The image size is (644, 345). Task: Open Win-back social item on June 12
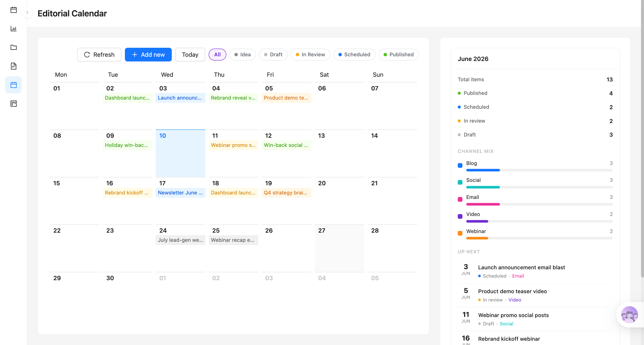(x=286, y=145)
